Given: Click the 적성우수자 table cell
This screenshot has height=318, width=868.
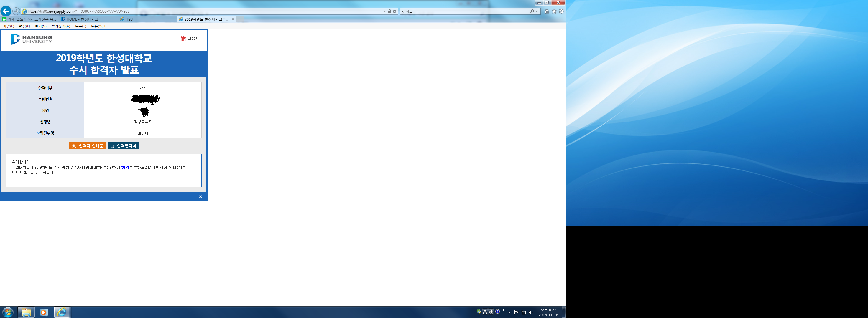Looking at the screenshot, I should [143, 122].
